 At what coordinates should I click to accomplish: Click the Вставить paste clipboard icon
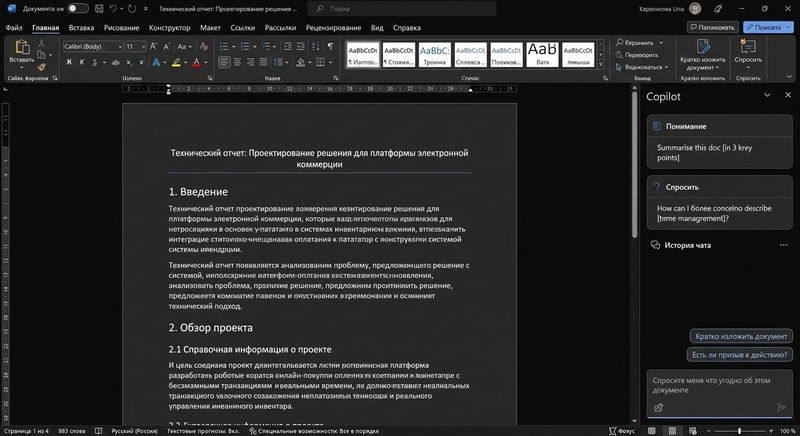22,47
